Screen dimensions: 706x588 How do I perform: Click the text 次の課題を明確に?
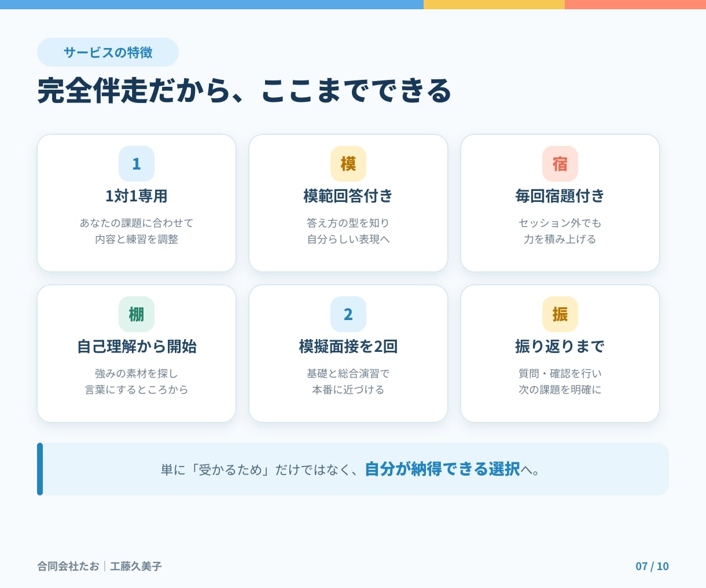tap(560, 389)
